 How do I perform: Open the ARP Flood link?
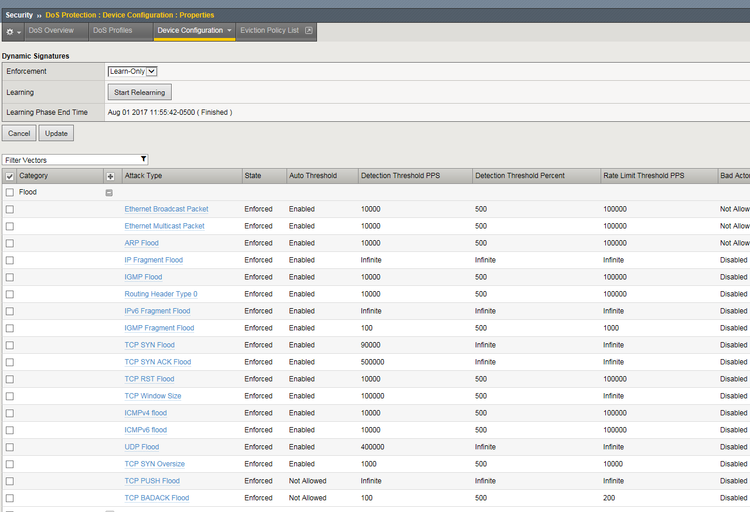coord(141,243)
